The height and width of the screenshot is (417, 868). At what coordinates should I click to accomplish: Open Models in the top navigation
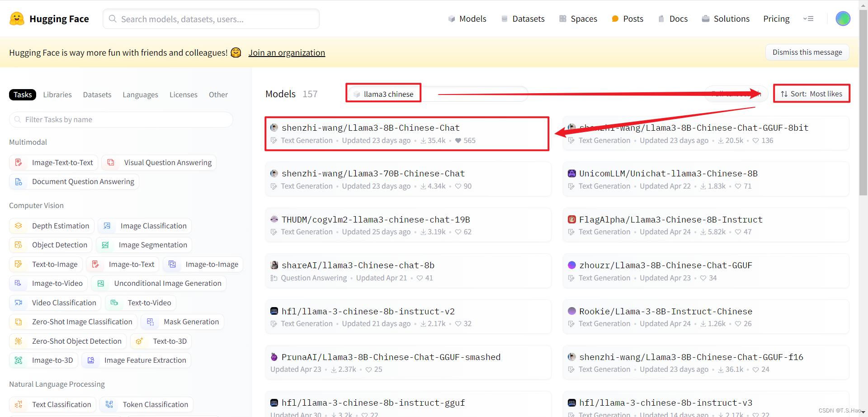(x=467, y=19)
